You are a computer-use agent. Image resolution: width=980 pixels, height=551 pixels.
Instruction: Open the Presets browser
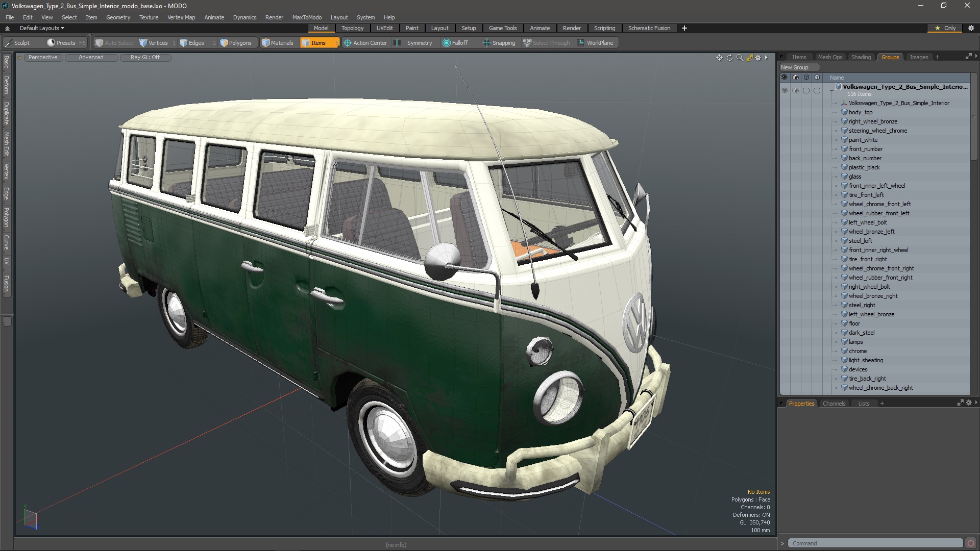(x=65, y=43)
